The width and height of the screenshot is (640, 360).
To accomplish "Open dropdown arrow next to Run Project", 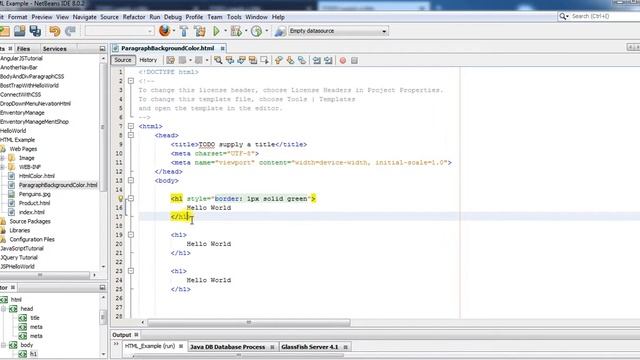I will click(225, 31).
